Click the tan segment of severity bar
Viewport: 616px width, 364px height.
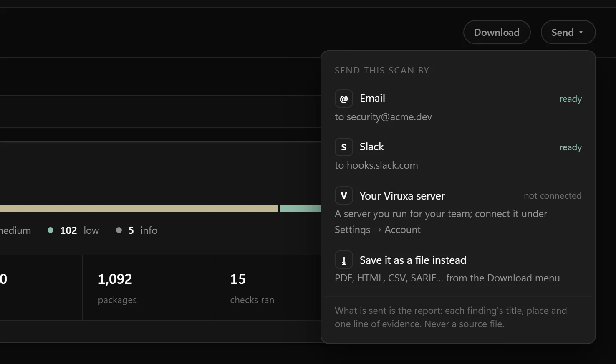139,209
